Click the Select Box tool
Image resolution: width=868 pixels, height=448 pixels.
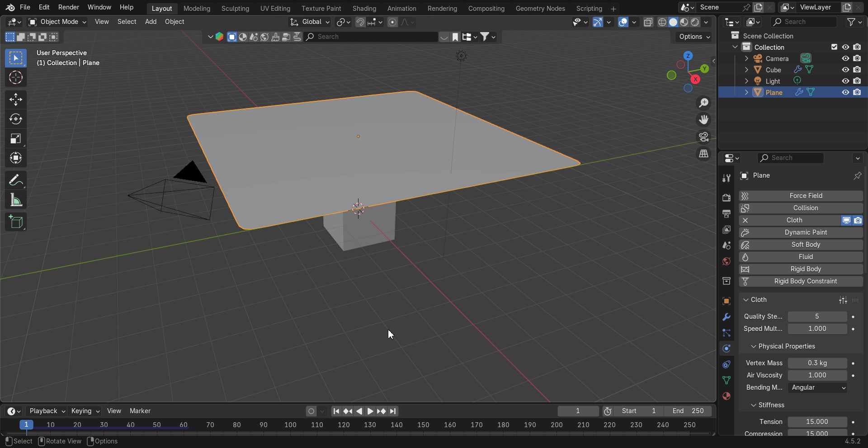click(16, 58)
